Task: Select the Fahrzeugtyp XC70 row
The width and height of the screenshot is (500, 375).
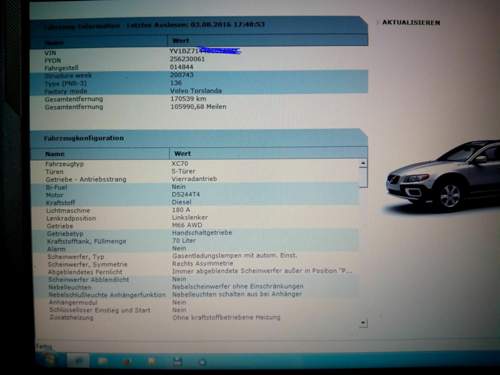Action: [195, 164]
